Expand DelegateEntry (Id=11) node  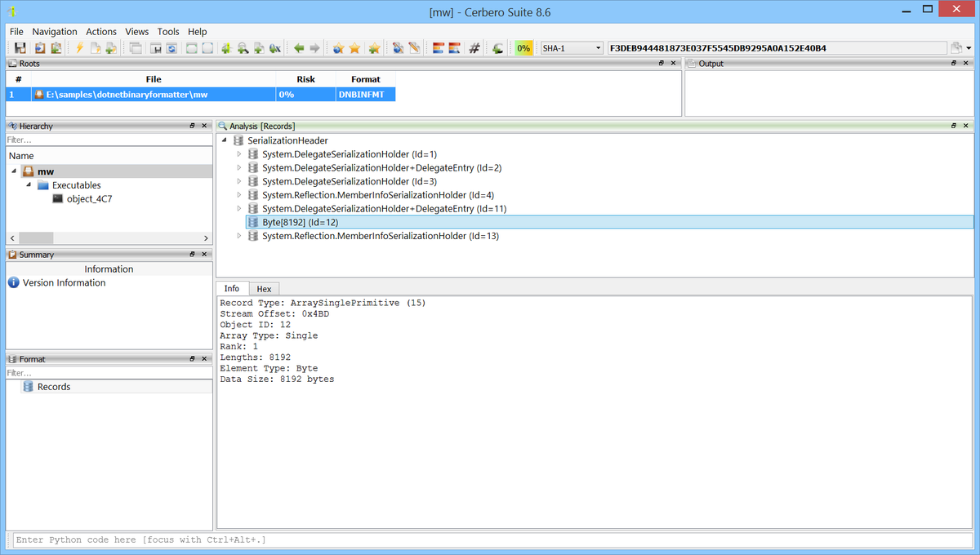tap(238, 209)
